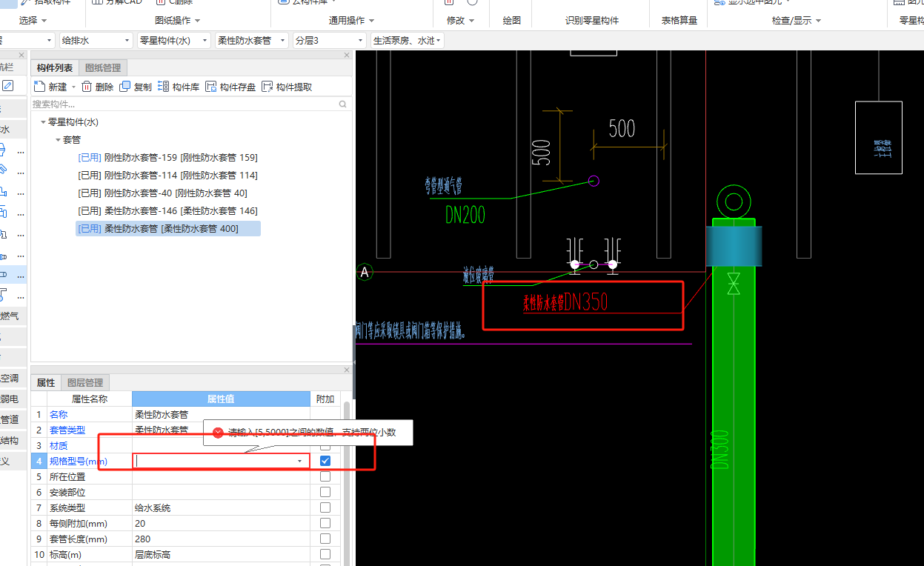
Task: Select 柔性防水套管 400 in component tree
Action: pyautogui.click(x=167, y=229)
